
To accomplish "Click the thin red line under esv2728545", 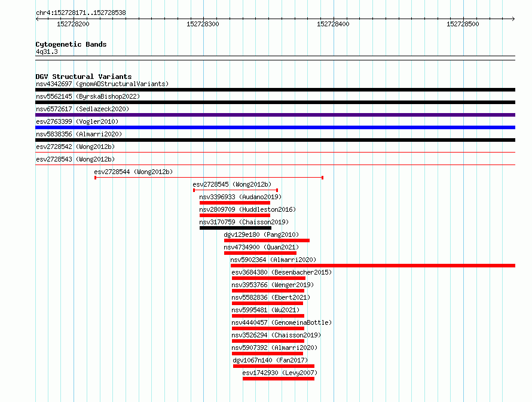I will tap(236, 190).
